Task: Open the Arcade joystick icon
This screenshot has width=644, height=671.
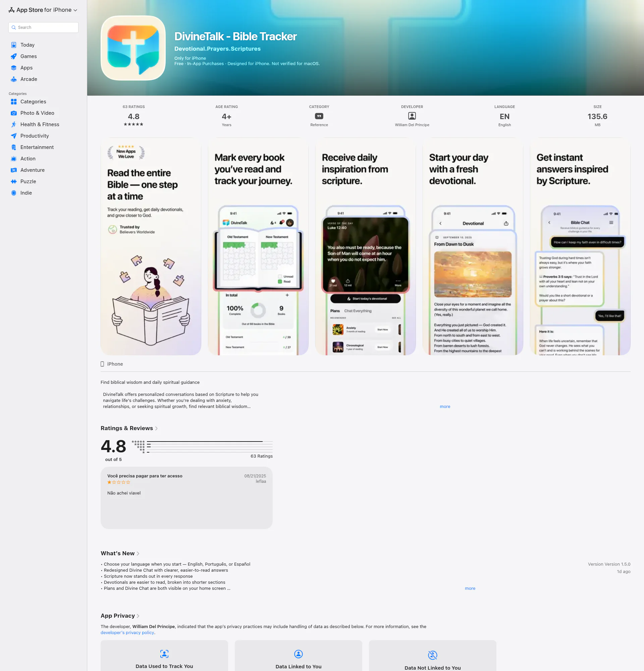Action: [x=14, y=79]
